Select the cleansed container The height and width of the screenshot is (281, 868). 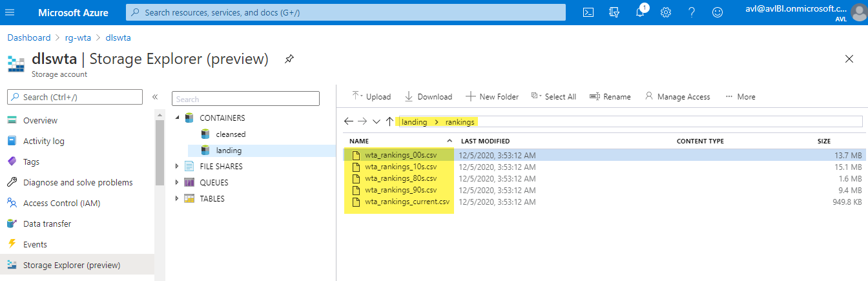pos(231,134)
